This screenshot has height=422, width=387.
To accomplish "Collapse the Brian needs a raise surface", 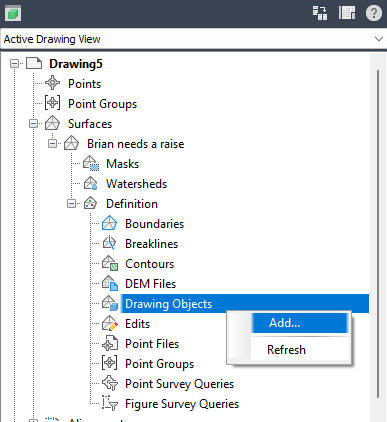I will 52,144.
